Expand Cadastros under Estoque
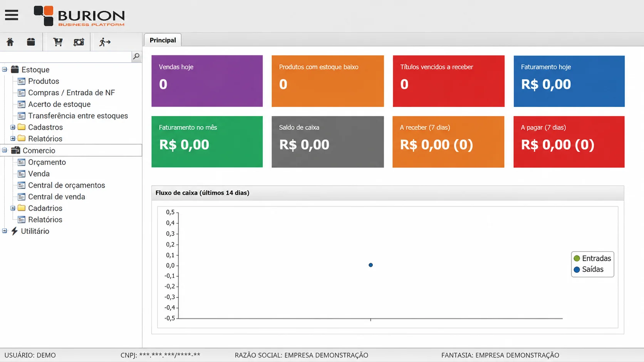The height and width of the screenshot is (362, 644). click(13, 127)
